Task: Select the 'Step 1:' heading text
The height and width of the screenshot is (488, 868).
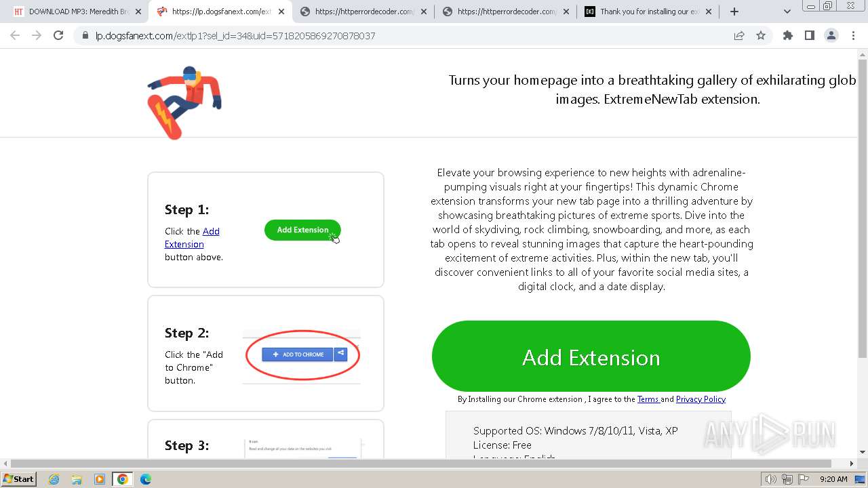Action: click(x=186, y=209)
